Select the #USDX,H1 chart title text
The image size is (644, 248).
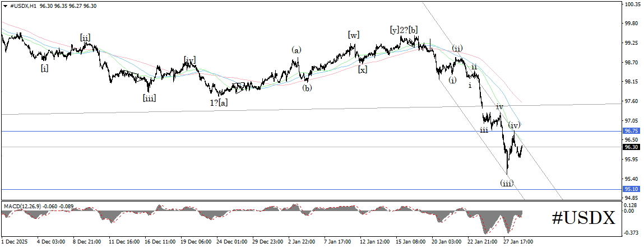click(x=23, y=7)
